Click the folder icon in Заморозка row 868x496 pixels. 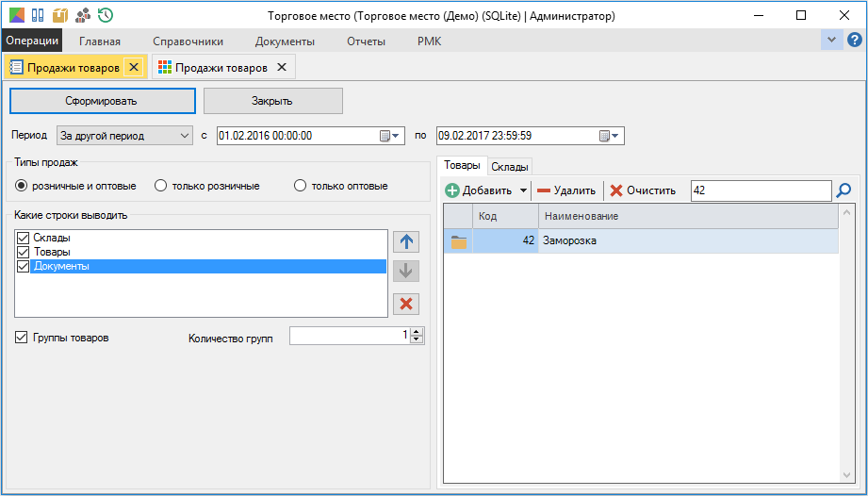click(458, 241)
